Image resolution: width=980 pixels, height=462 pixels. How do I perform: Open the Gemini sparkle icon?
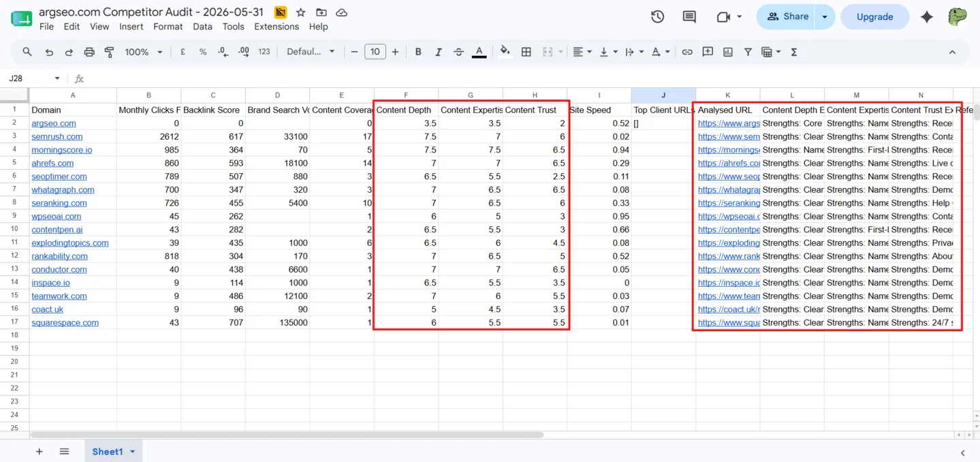click(x=926, y=17)
